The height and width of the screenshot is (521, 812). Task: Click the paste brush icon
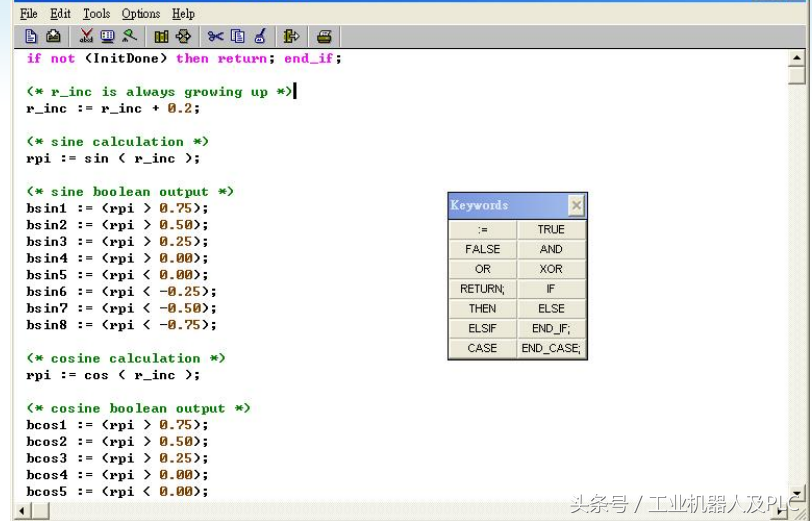(260, 36)
